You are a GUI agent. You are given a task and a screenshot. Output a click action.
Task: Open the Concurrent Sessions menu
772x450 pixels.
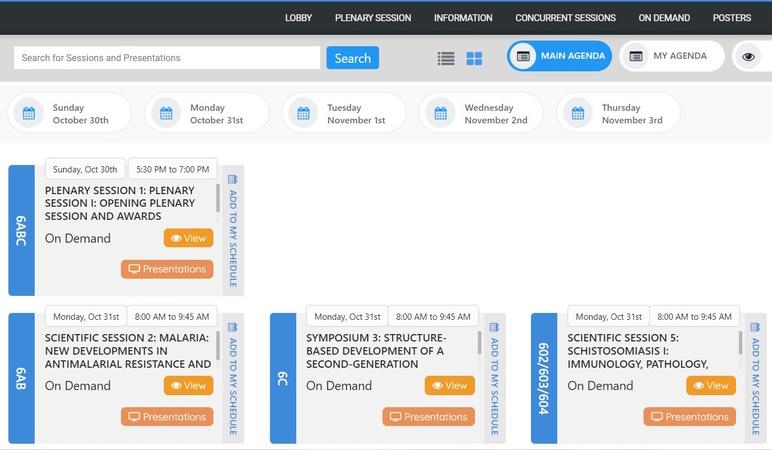pyautogui.click(x=565, y=18)
